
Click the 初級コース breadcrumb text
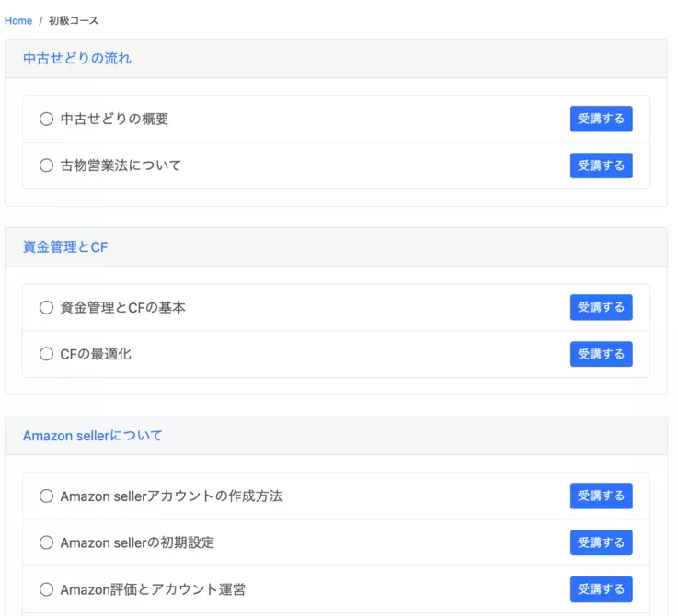pos(74,20)
